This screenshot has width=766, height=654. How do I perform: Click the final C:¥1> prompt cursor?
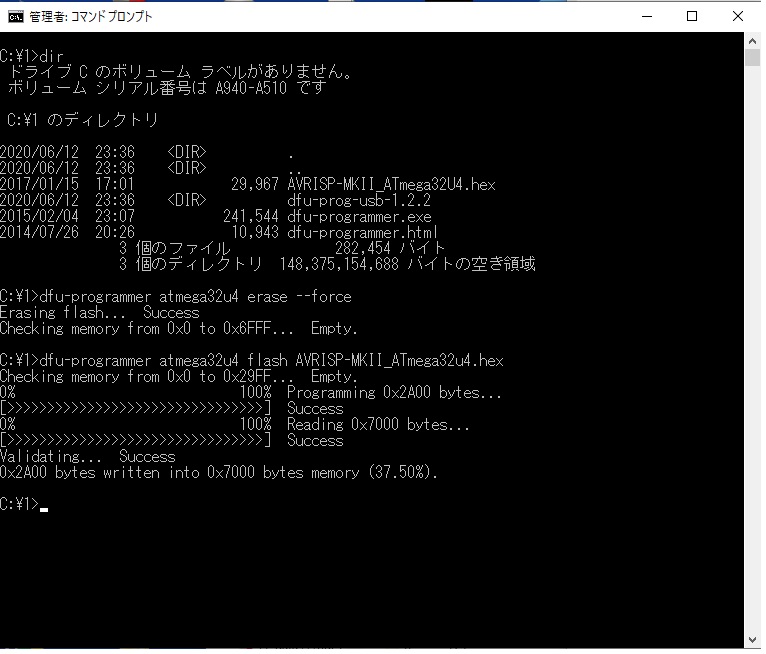click(44, 508)
